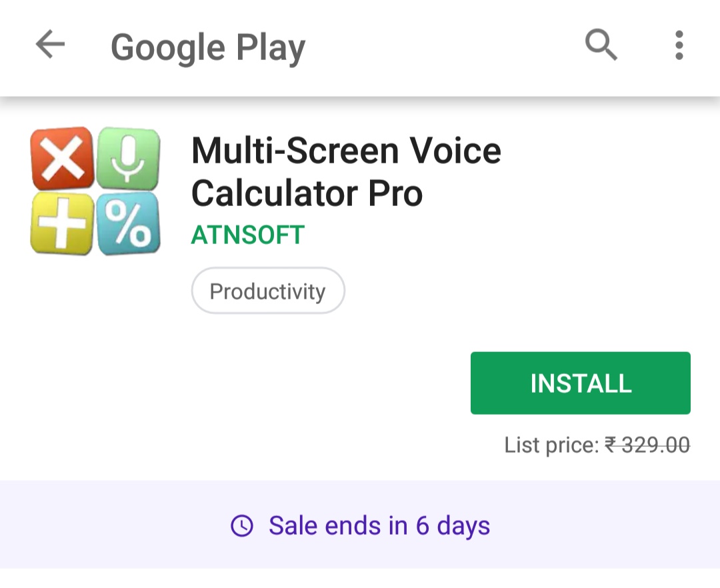
Task: Open the ATNSOFT developer page
Action: coord(247,235)
